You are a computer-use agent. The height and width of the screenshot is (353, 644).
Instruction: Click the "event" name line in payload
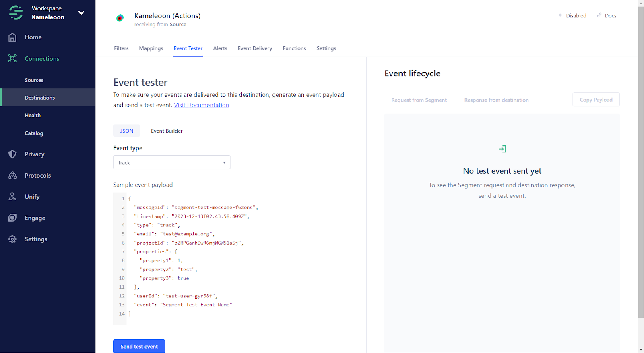tap(183, 305)
